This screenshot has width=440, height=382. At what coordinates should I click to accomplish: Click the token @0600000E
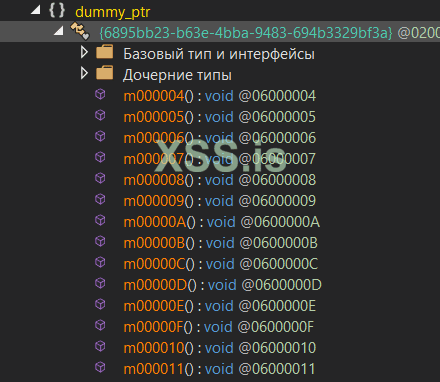277,306
